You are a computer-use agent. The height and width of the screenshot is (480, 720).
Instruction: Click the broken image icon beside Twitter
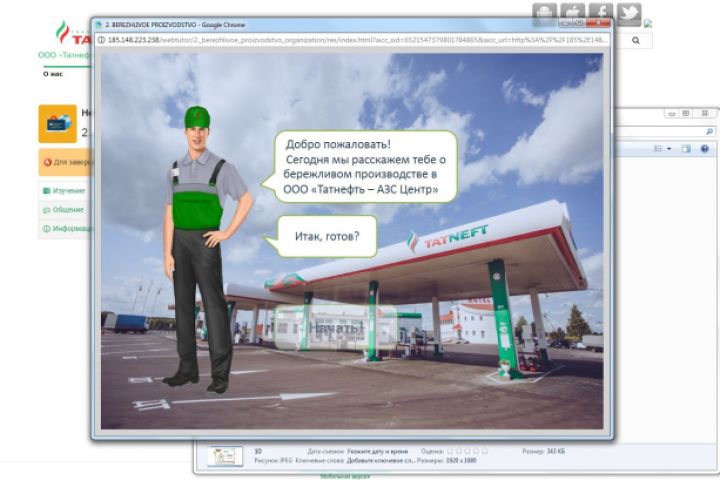coord(648,24)
